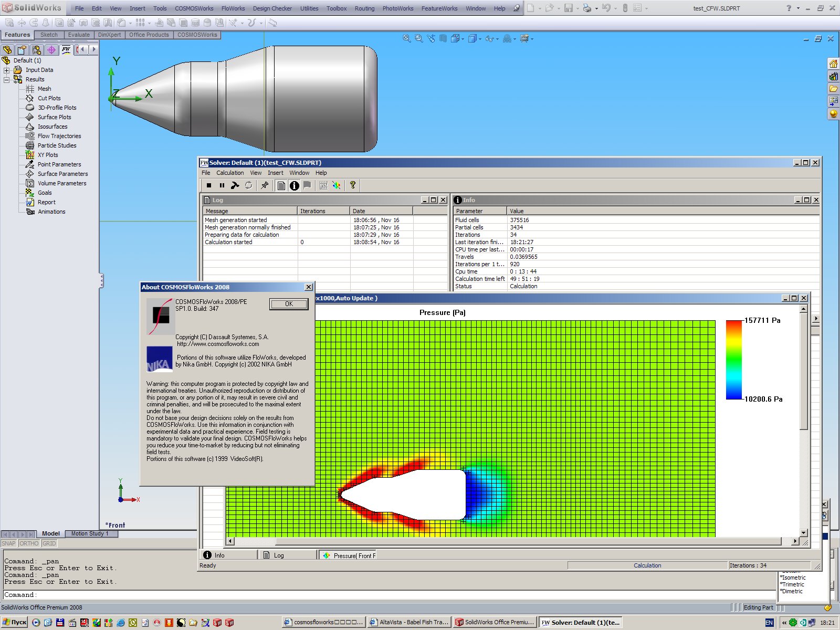Switch to the Log pane button at solver bottom

click(x=288, y=555)
